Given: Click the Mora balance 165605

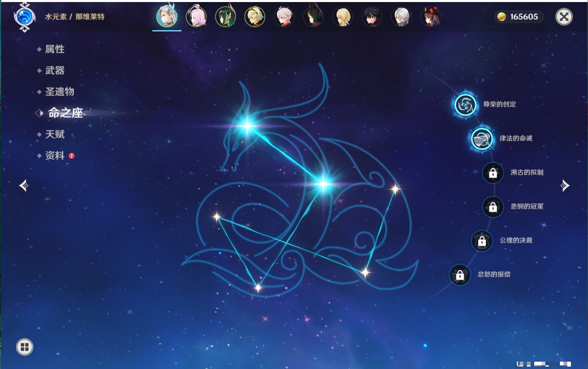Looking at the screenshot, I should [524, 17].
